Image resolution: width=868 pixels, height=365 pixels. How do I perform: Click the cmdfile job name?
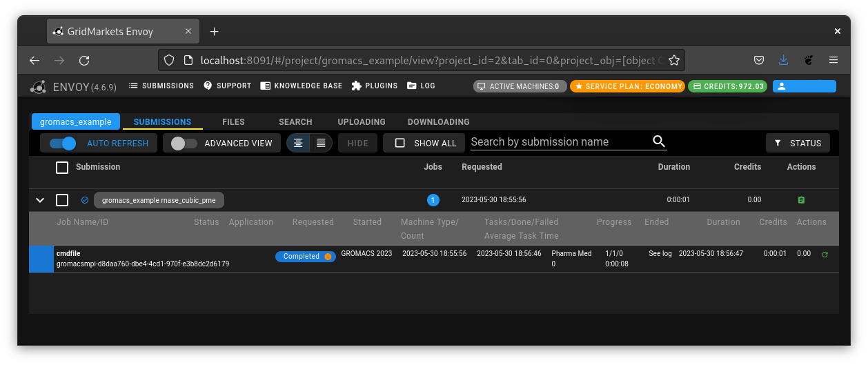coord(68,254)
